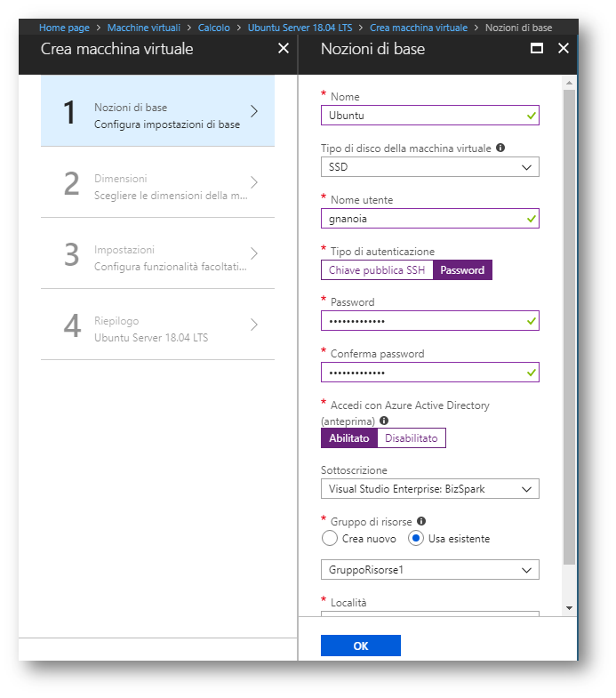Image resolution: width=616 pixels, height=698 pixels.
Task: Click the scrollbar down arrow
Action: pyautogui.click(x=569, y=608)
